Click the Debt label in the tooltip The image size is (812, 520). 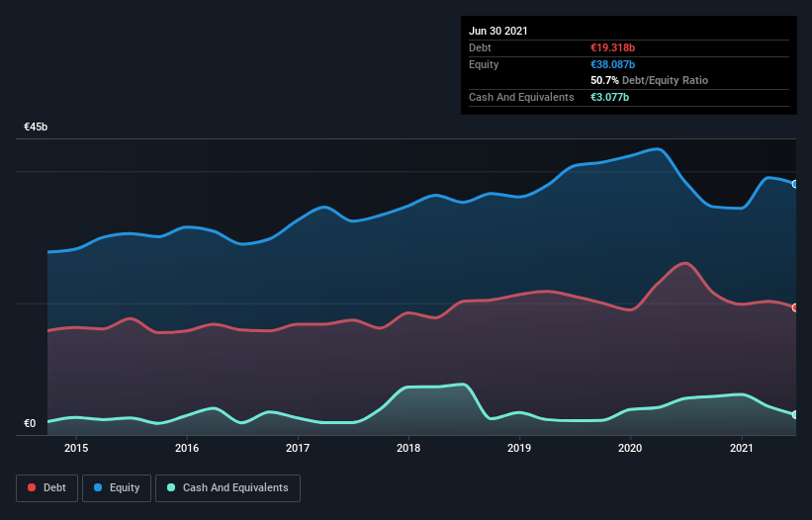(x=480, y=47)
